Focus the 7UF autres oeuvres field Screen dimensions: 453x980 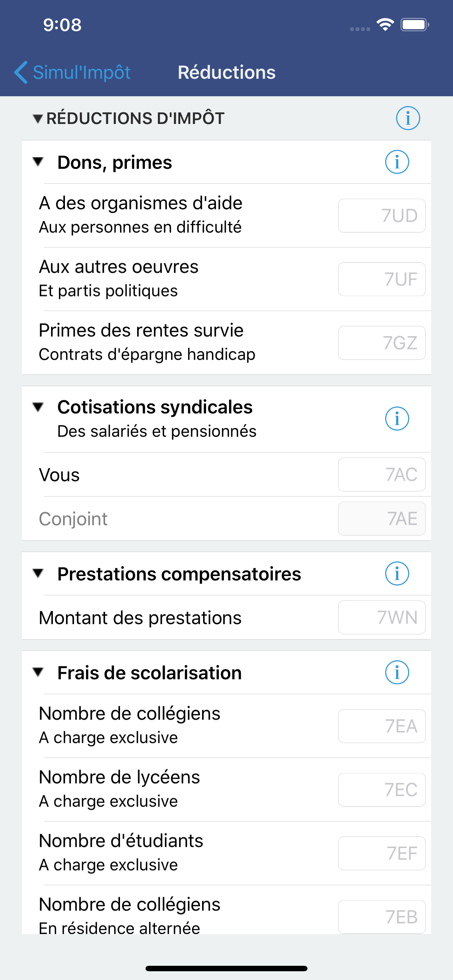(x=382, y=279)
